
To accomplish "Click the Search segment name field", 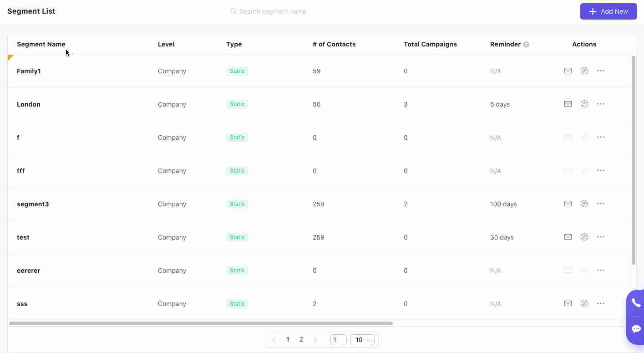I will click(273, 11).
